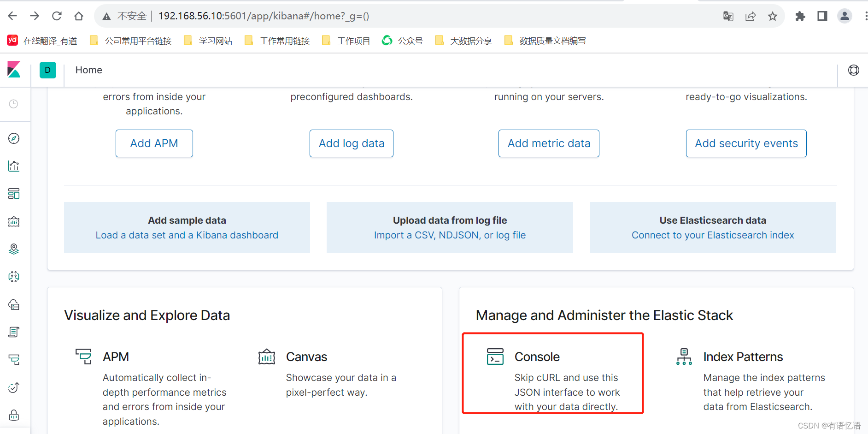Open Uptime icon in sidebar
Screen dimensions: 868x434
click(14, 387)
